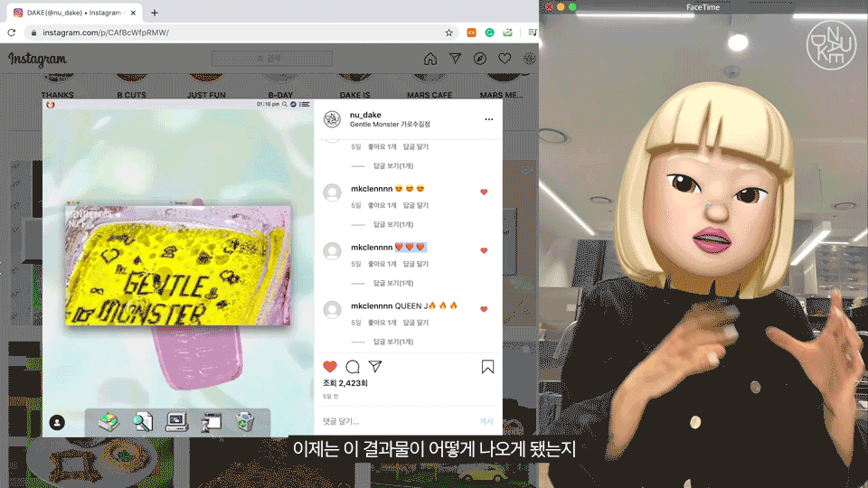Image resolution: width=868 pixels, height=488 pixels.
Task: Click the 5일 전 post date text
Action: [x=331, y=397]
